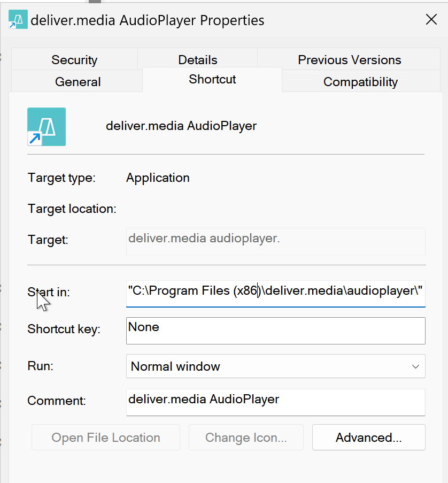Click the 'Target location:' label
Screen dimensions: 448x483
pos(72,209)
